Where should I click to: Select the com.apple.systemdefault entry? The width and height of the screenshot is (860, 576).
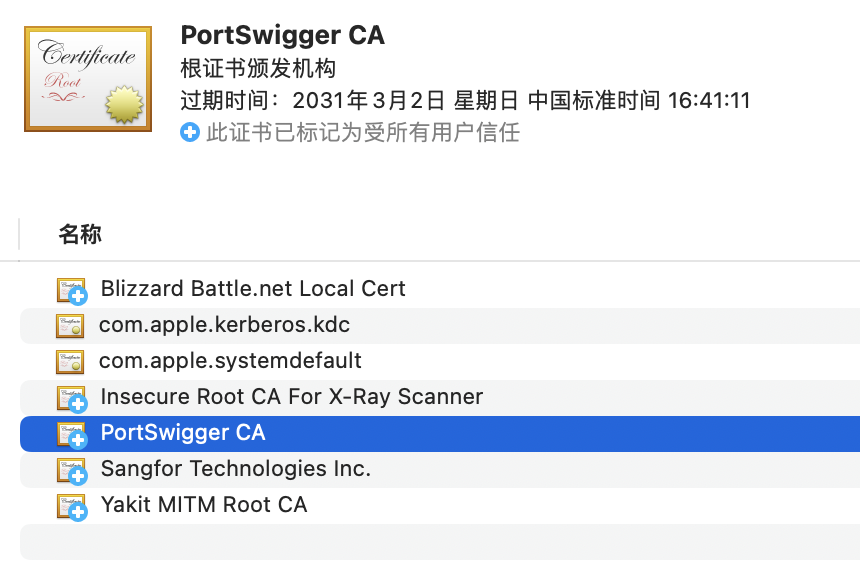coord(230,361)
